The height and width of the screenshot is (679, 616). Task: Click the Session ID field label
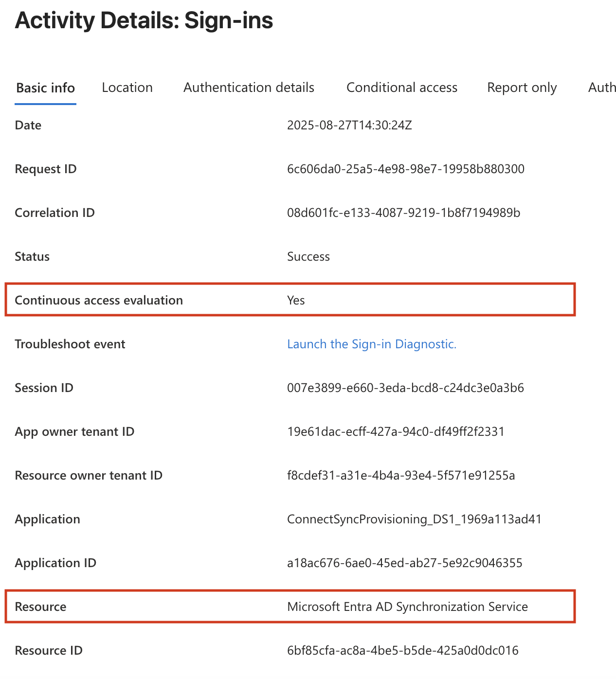click(44, 388)
